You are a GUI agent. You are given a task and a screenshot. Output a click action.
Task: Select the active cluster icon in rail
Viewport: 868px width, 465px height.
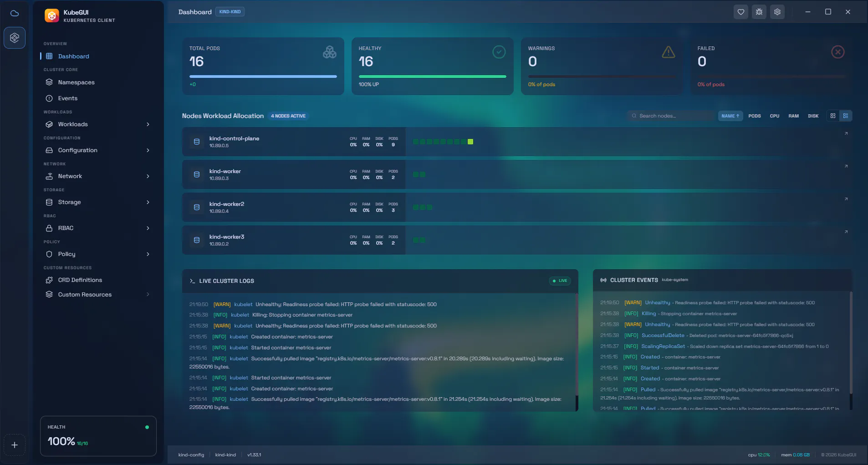[15, 38]
